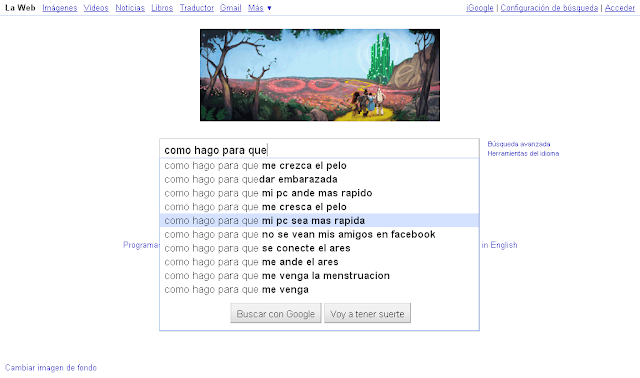Expand the Más dropdown menu
This screenshot has height=378, width=640.
tap(260, 8)
